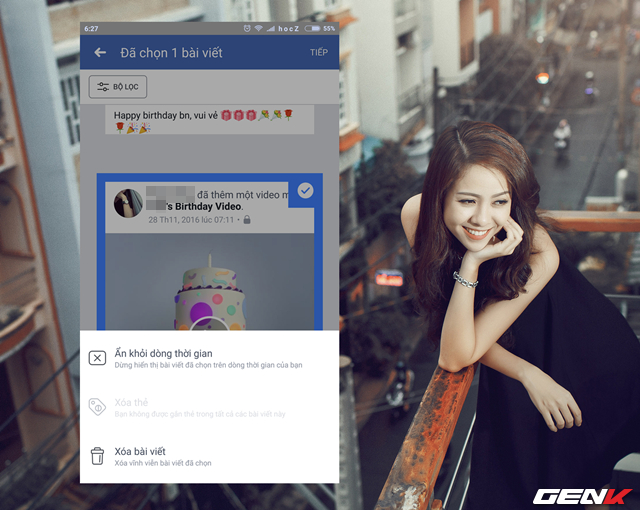Select the grayed Xóa thẻ option
The image size is (640, 510).
(x=209, y=407)
